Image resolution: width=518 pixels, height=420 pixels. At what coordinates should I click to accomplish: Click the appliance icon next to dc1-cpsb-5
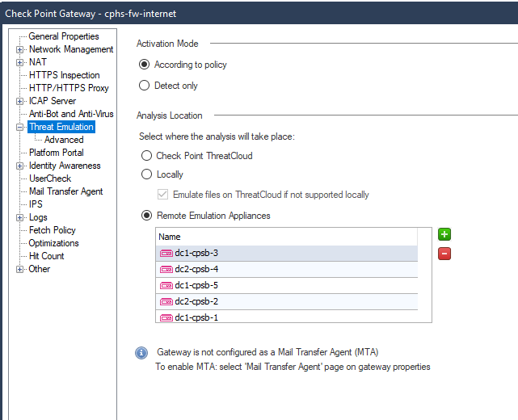coord(166,286)
